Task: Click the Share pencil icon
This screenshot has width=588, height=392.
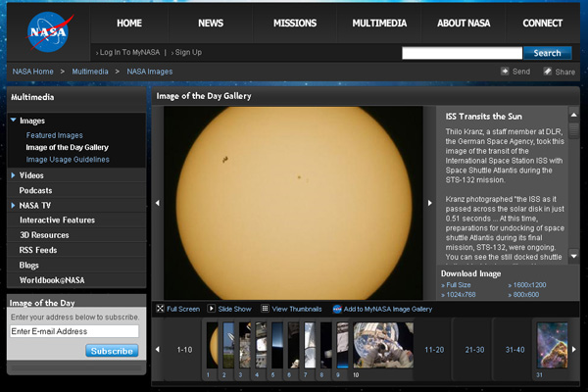Action: [x=548, y=72]
